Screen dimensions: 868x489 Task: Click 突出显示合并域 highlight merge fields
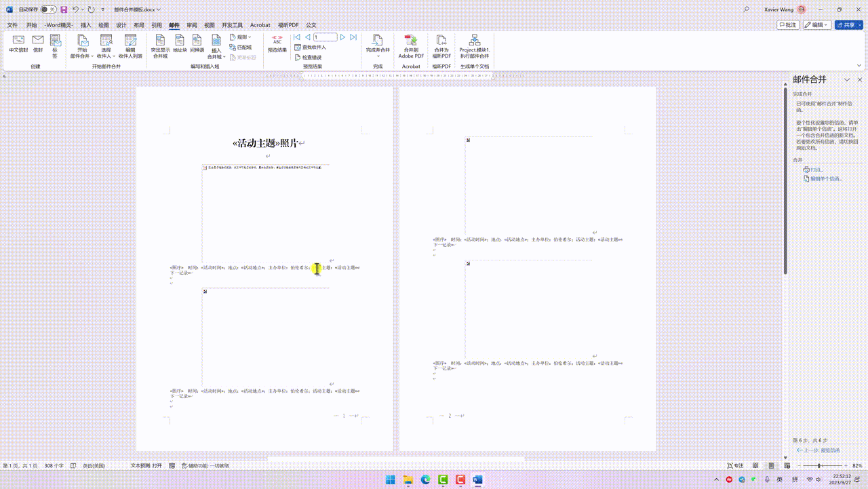pos(161,47)
